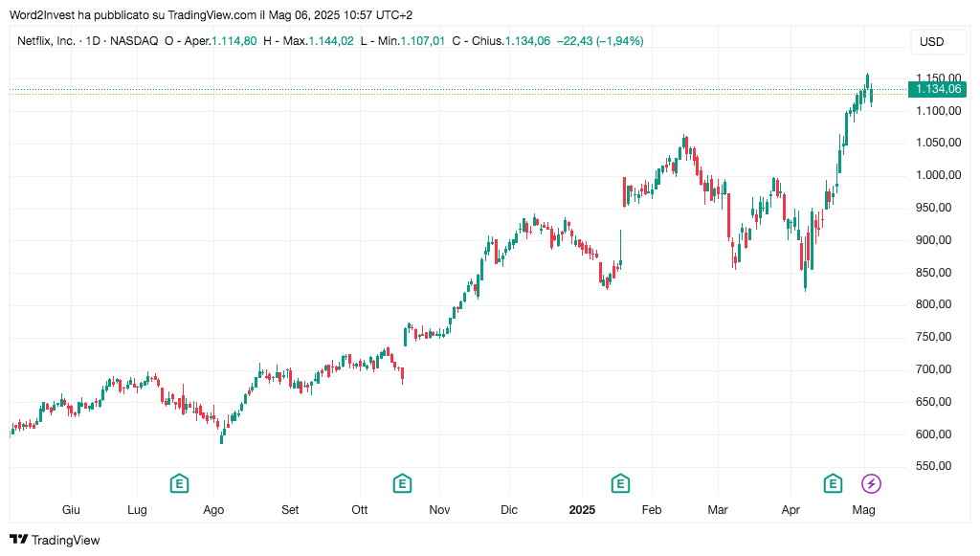Click the 850,00 price axis label
Screen dimensions: 980x556
[933, 273]
